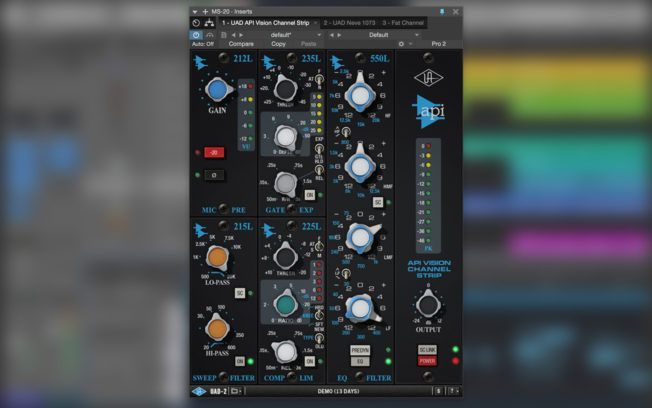Click the UAD diamond logo in toolbar
Viewport: 652px width, 408px height.
coord(199,391)
